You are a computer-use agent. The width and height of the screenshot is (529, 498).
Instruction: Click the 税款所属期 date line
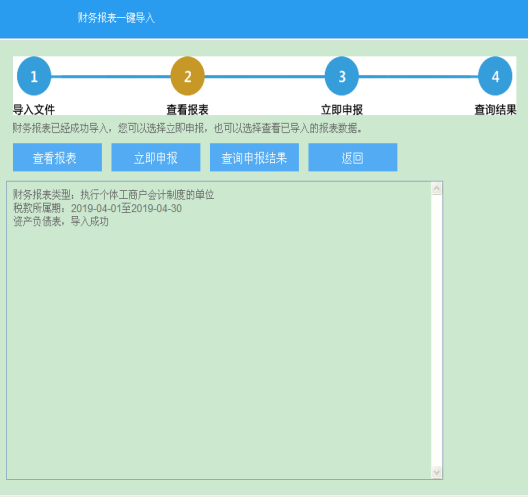[x=97, y=208]
